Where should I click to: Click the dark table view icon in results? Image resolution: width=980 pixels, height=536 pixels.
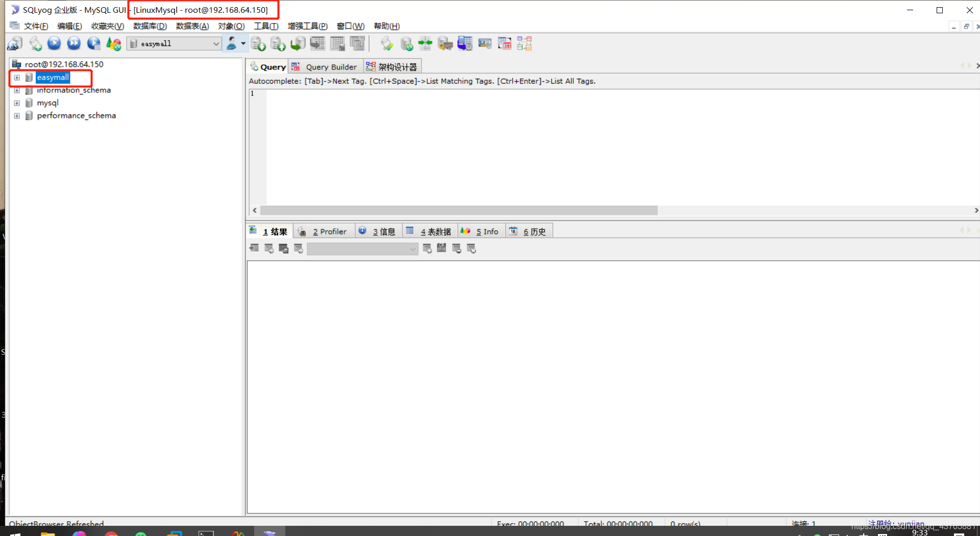[x=283, y=248]
